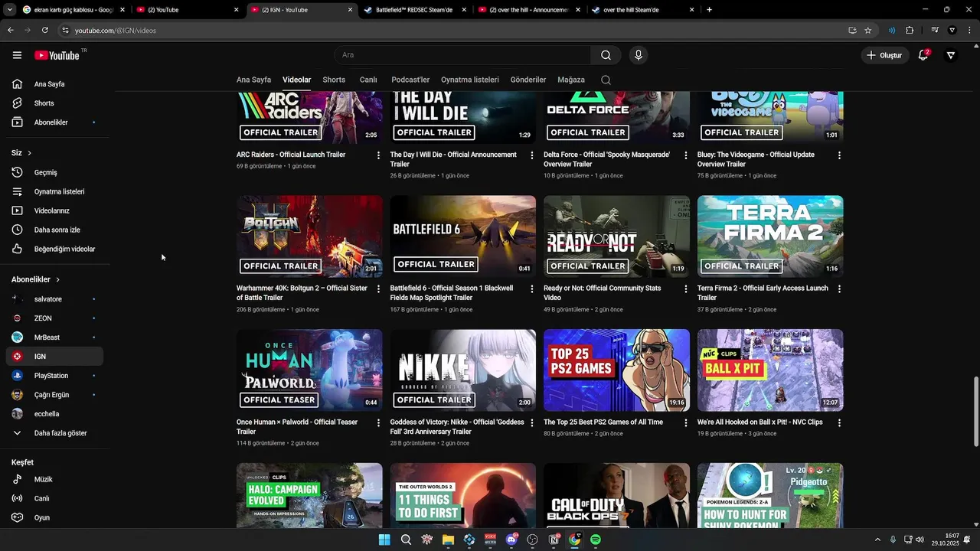The width and height of the screenshot is (980, 551).
Task: Open browser extensions puzzle icon
Action: click(910, 30)
